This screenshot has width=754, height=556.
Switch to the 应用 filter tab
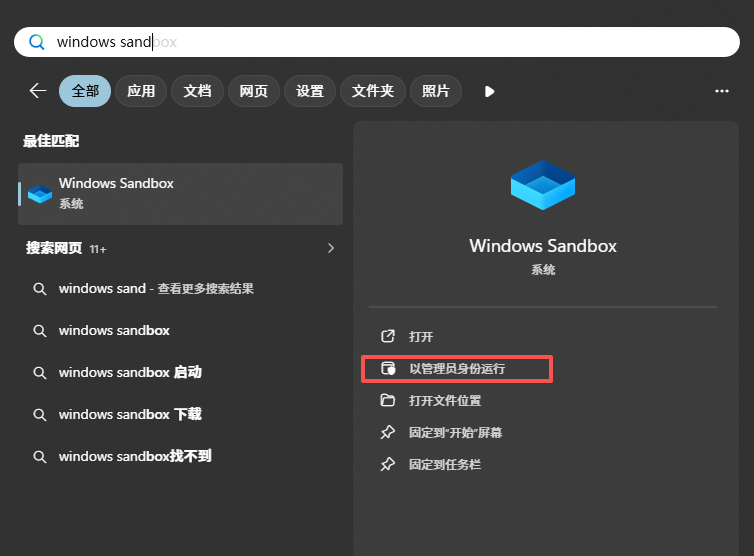click(x=141, y=91)
